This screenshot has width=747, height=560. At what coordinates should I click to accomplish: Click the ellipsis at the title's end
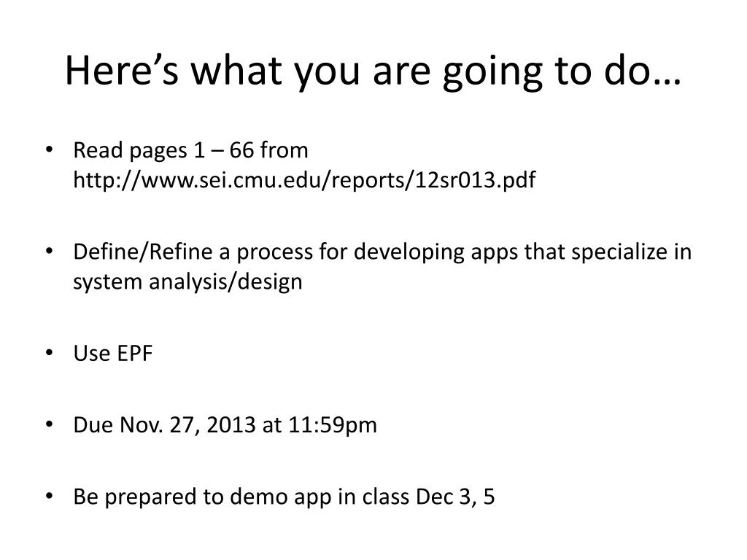point(667,82)
